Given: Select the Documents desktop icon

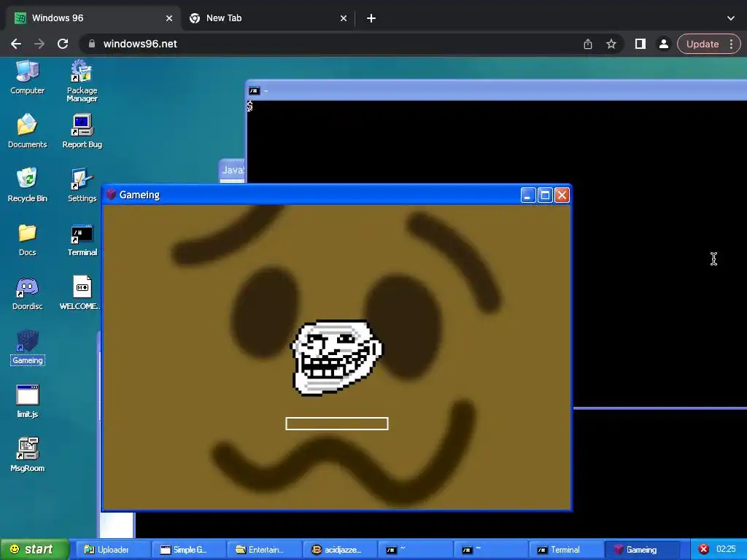Looking at the screenshot, I should pos(27,131).
